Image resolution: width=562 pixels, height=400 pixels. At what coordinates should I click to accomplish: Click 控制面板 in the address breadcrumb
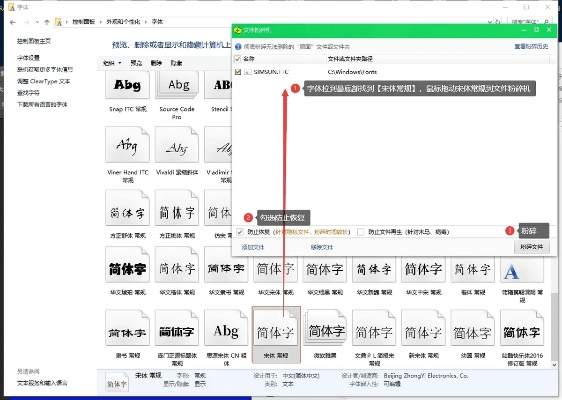coord(84,22)
